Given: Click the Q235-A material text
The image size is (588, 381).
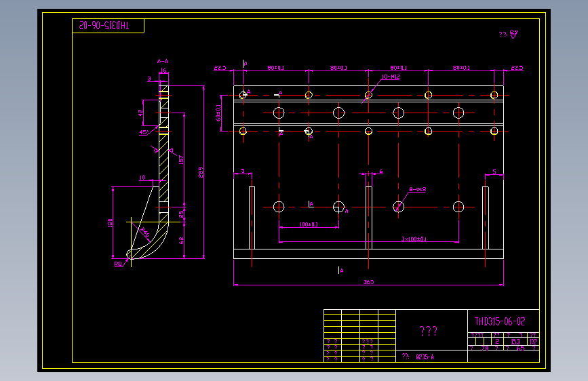Looking at the screenshot, I should point(425,357).
